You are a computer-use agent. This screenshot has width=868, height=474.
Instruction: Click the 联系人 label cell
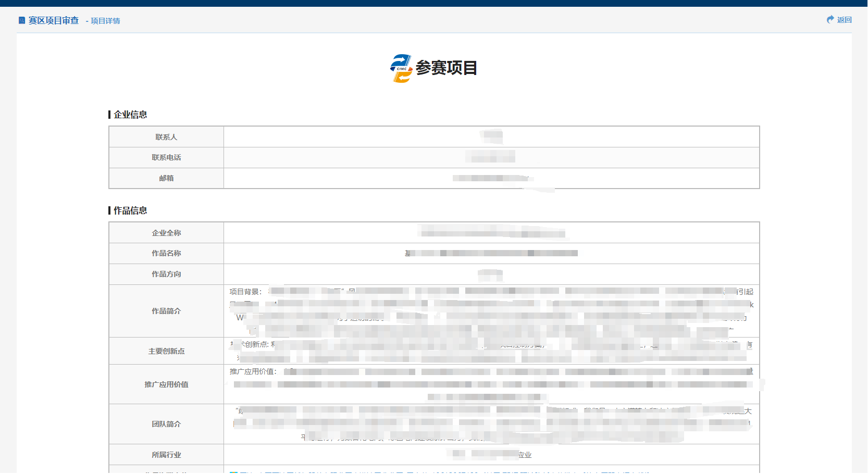[166, 137]
